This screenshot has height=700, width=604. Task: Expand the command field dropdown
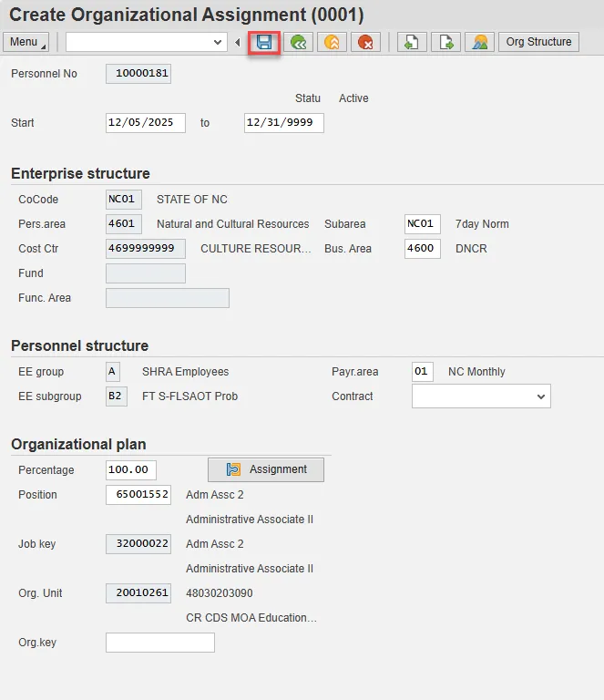point(218,42)
